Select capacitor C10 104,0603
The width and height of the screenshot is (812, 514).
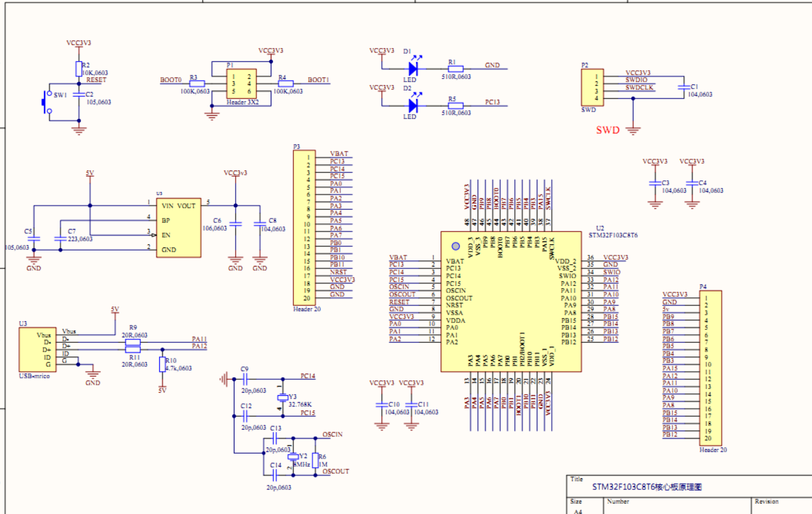coord(383,405)
